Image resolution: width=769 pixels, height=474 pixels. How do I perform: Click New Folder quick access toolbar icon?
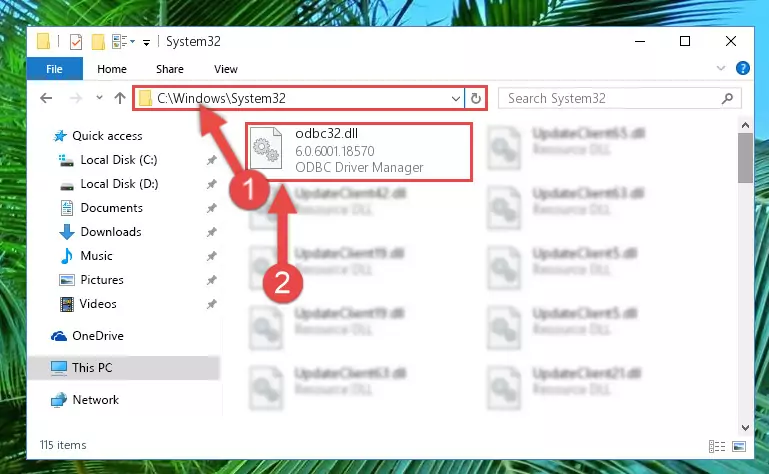coord(98,42)
